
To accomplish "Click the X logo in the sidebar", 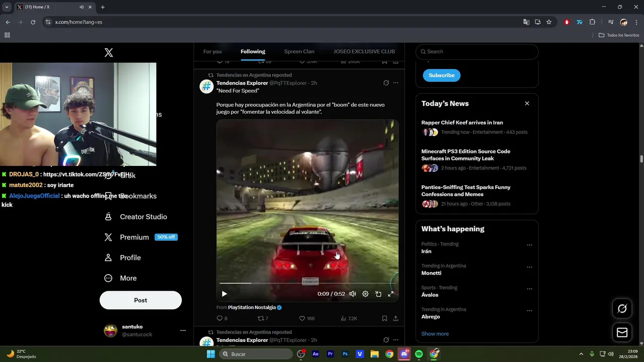I will coord(109,53).
